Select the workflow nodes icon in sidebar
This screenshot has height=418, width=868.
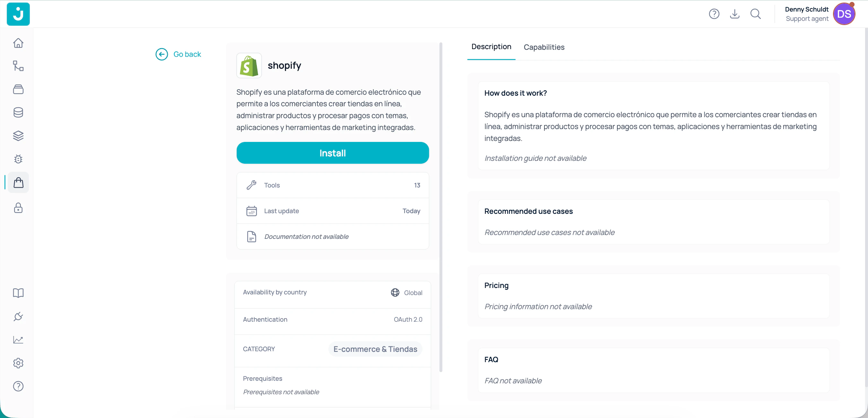(18, 66)
